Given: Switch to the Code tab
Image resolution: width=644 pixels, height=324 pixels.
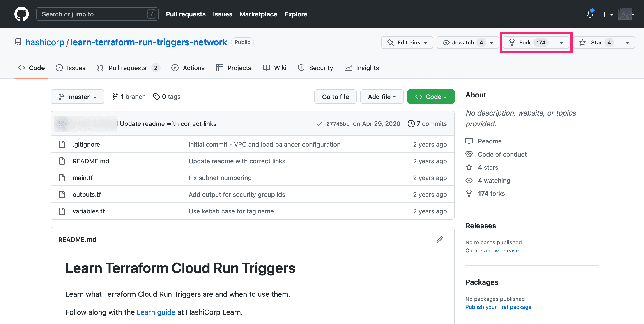Looking at the screenshot, I should [32, 68].
